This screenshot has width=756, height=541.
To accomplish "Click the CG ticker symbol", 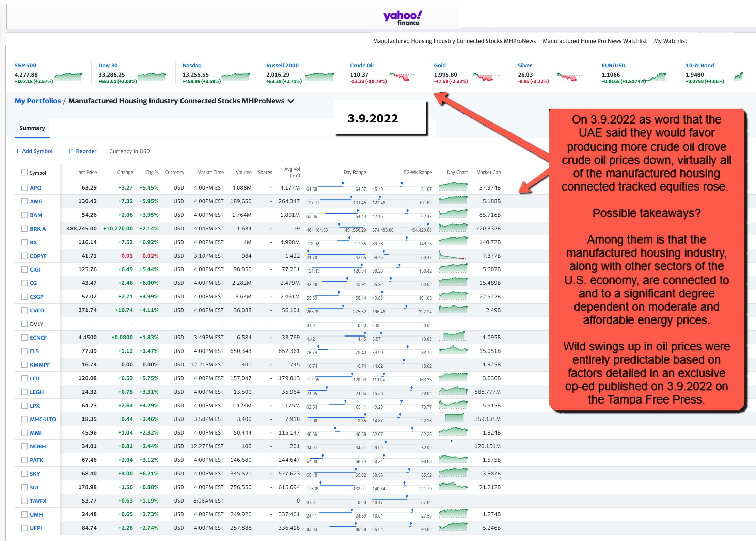I will [x=33, y=283].
